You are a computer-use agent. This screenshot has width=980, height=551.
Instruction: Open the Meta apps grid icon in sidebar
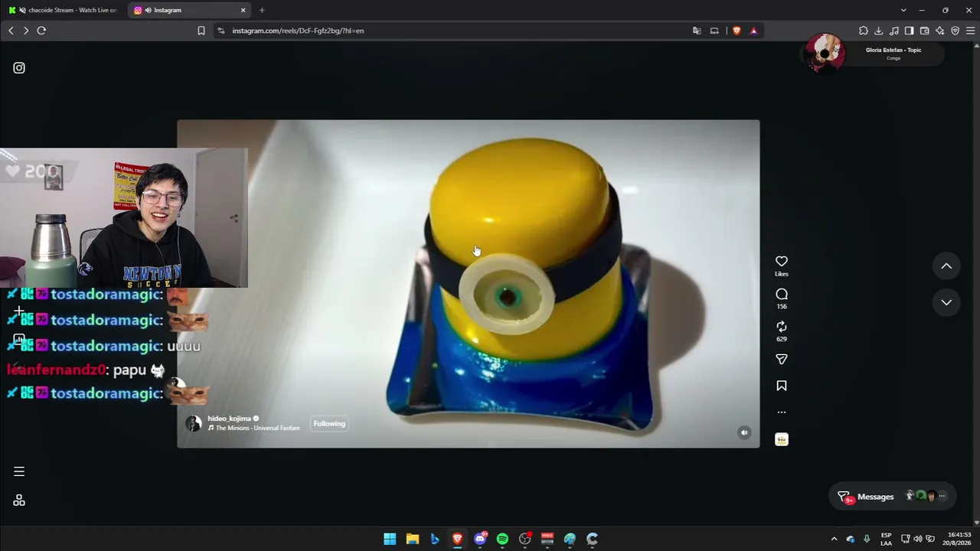tap(19, 500)
